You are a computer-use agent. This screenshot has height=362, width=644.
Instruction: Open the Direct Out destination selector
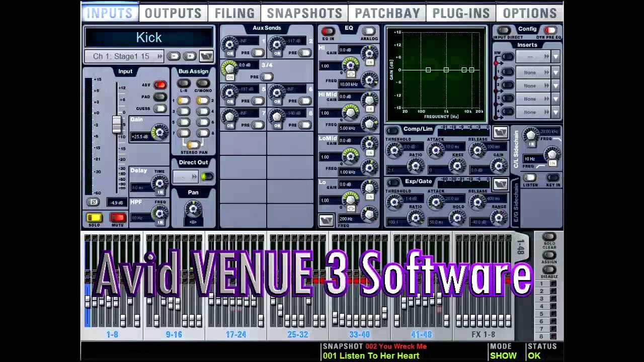point(186,176)
